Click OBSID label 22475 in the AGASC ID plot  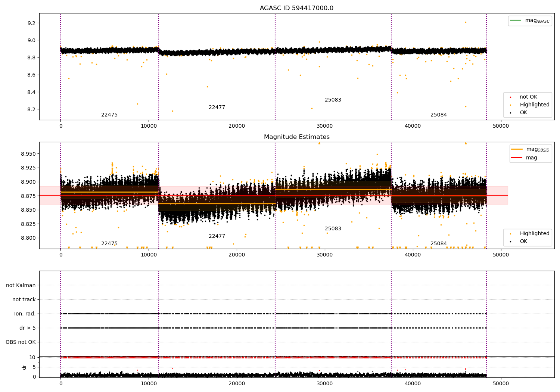[x=109, y=115]
